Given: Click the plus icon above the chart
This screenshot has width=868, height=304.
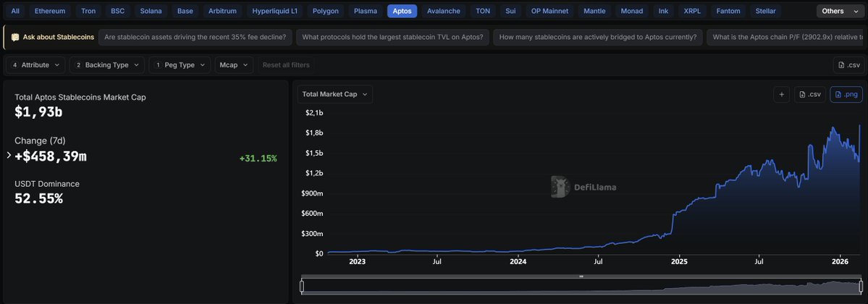Looking at the screenshot, I should 782,94.
